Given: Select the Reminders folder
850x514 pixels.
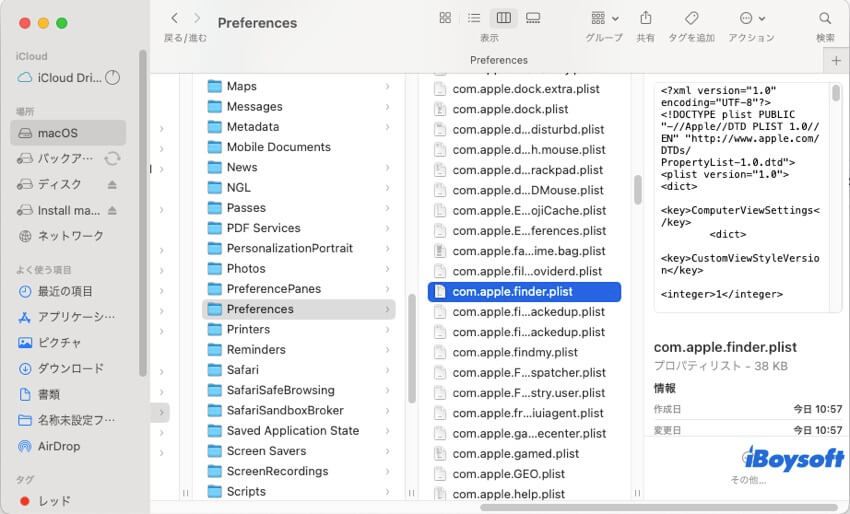Looking at the screenshot, I should pyautogui.click(x=299, y=350).
